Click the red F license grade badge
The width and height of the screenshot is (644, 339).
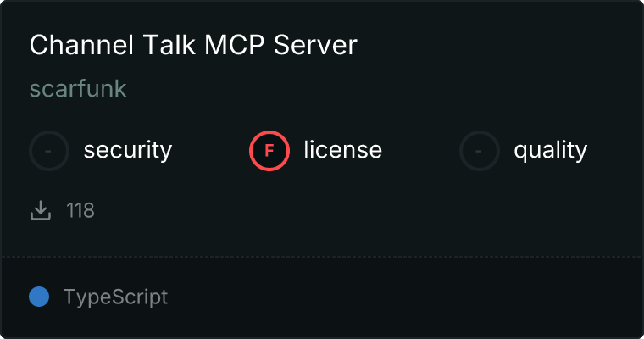269,151
